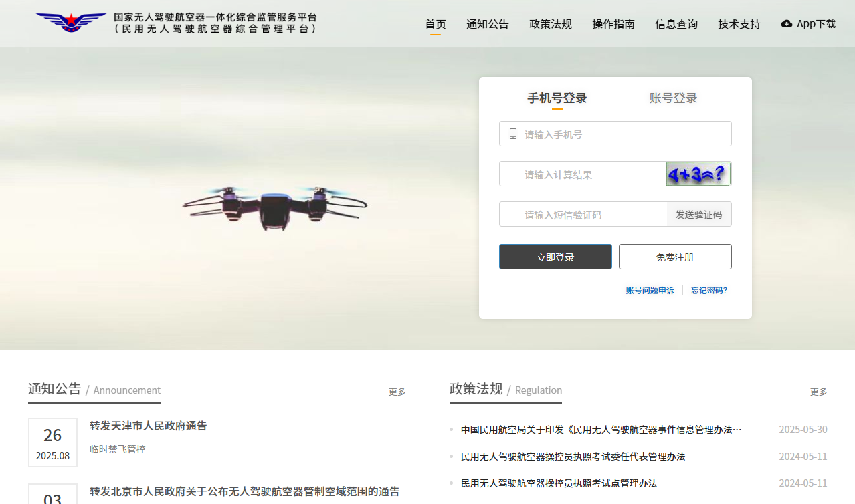Open the 首页 navigation item

pyautogui.click(x=436, y=24)
